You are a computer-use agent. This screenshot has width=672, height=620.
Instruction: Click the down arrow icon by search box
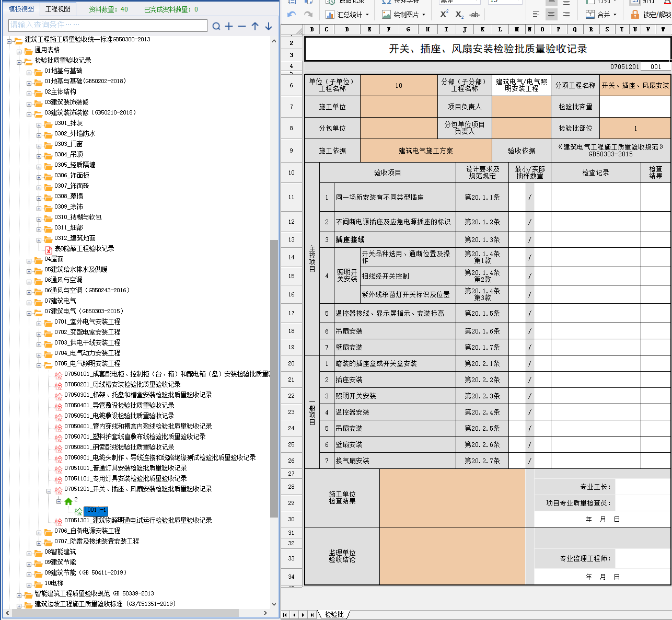pyautogui.click(x=268, y=26)
